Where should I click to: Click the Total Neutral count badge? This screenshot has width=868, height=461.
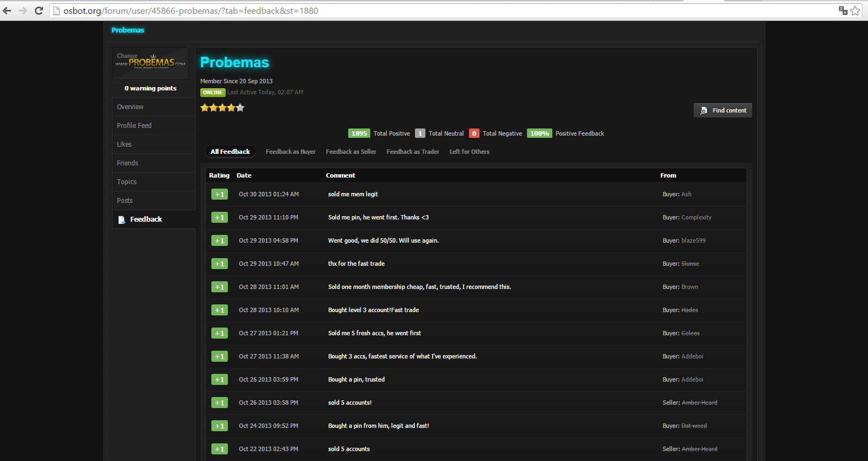tap(420, 133)
